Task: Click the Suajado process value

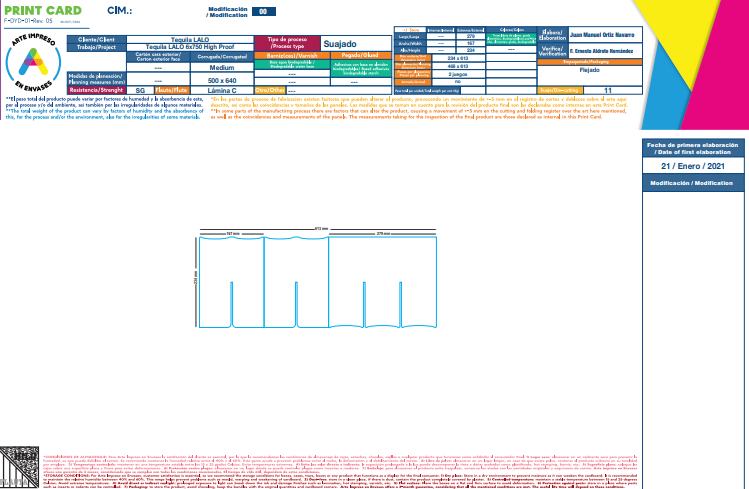Action: (340, 44)
